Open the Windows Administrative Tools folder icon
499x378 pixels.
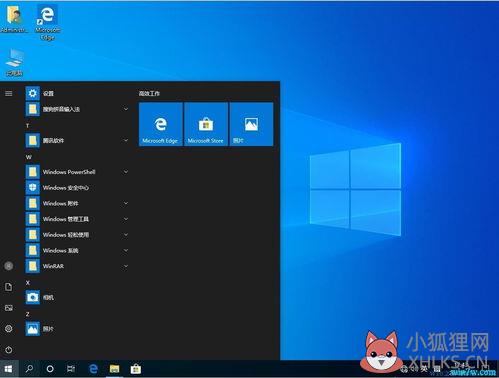pyautogui.click(x=33, y=219)
